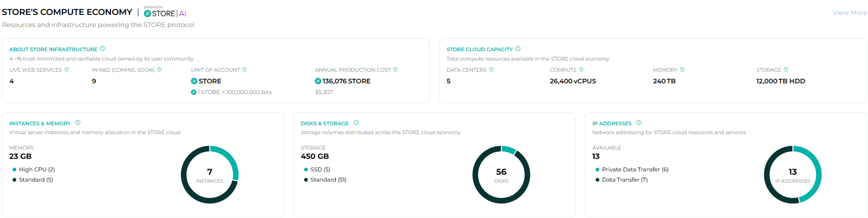Screen dimensions: 868x218
Task: Show info for Memory capacity
Action: click(682, 69)
